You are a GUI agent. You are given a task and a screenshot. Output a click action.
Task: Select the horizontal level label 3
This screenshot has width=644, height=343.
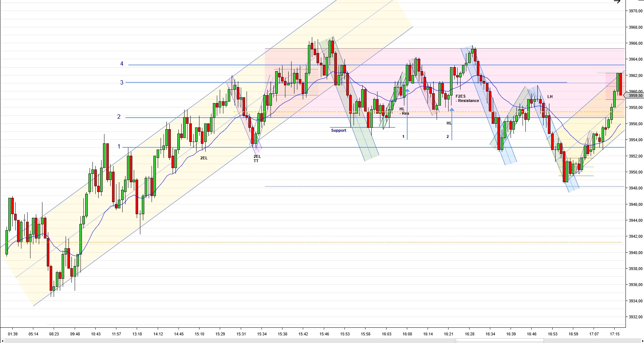(122, 83)
